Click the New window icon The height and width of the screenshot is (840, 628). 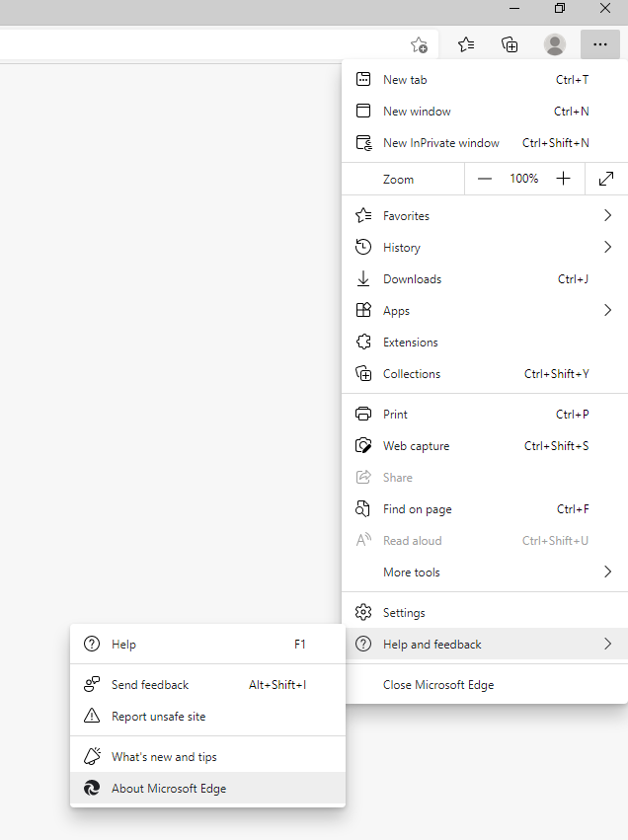363,111
